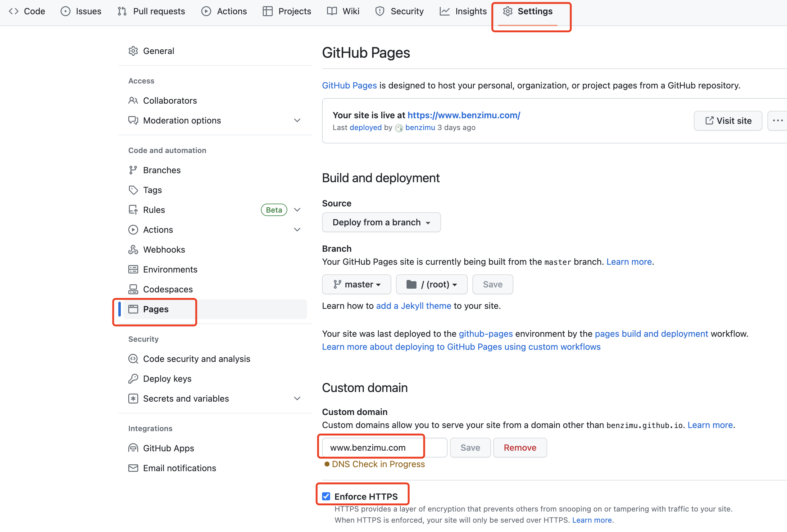Click the Beta badge beside Rules
This screenshot has width=787, height=532.
point(274,210)
